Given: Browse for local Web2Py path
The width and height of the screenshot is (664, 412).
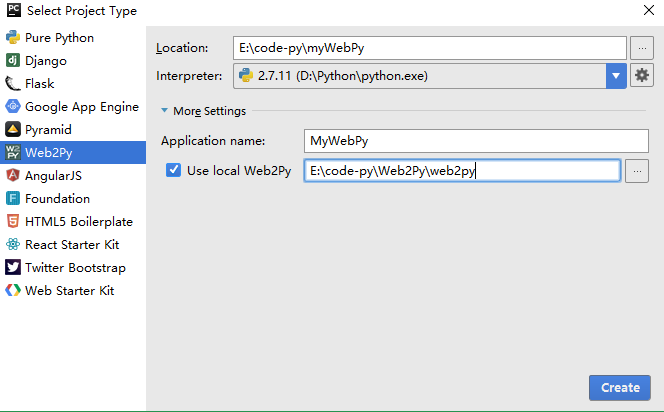Looking at the screenshot, I should click(637, 171).
